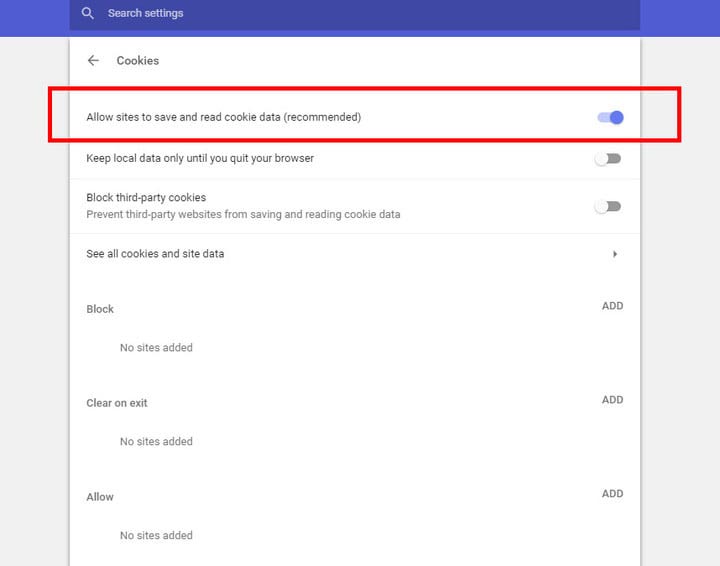Turn on Block third-party cookies
This screenshot has width=720, height=566.
pyautogui.click(x=608, y=207)
